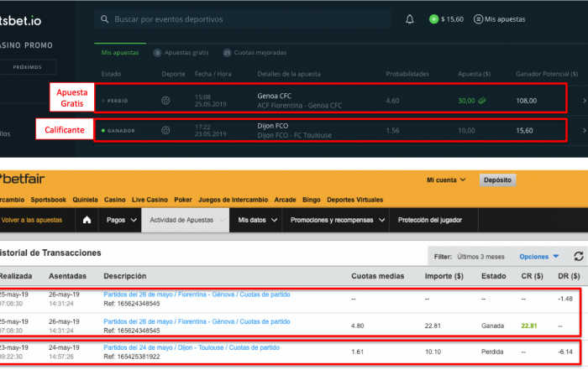Click free bet ticket icon beside 30,00
The width and height of the screenshot is (588, 370).
click(482, 101)
